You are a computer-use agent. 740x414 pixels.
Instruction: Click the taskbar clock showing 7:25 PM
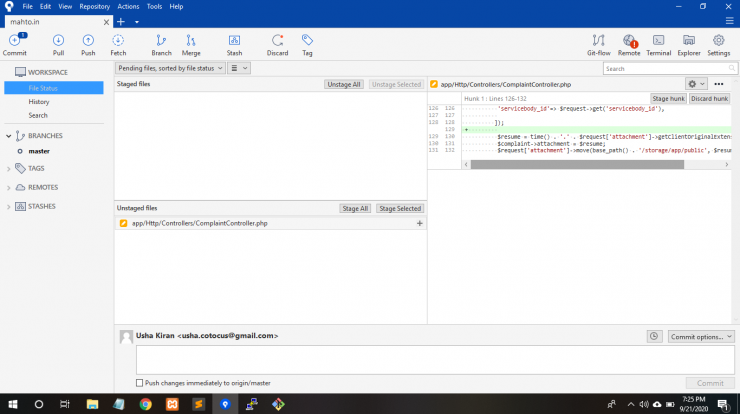[694, 404]
